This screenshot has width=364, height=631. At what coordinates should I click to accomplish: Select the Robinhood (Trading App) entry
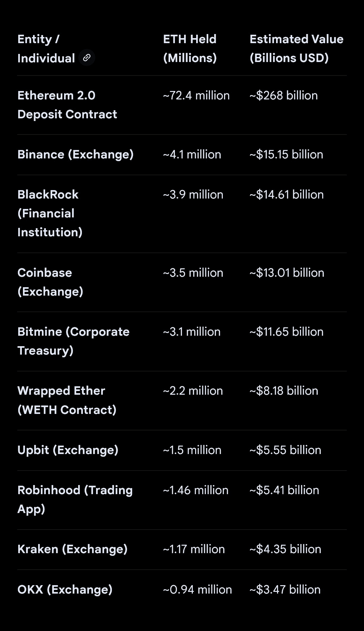pyautogui.click(x=75, y=500)
